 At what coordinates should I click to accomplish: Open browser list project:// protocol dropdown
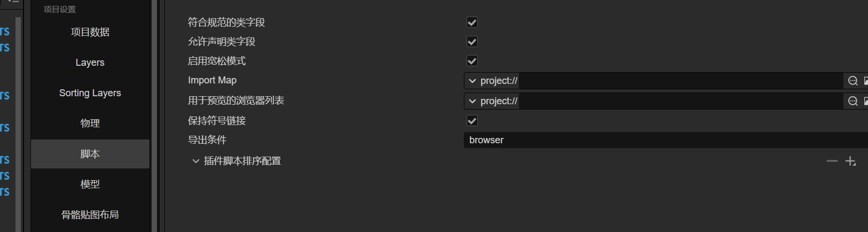[492, 101]
